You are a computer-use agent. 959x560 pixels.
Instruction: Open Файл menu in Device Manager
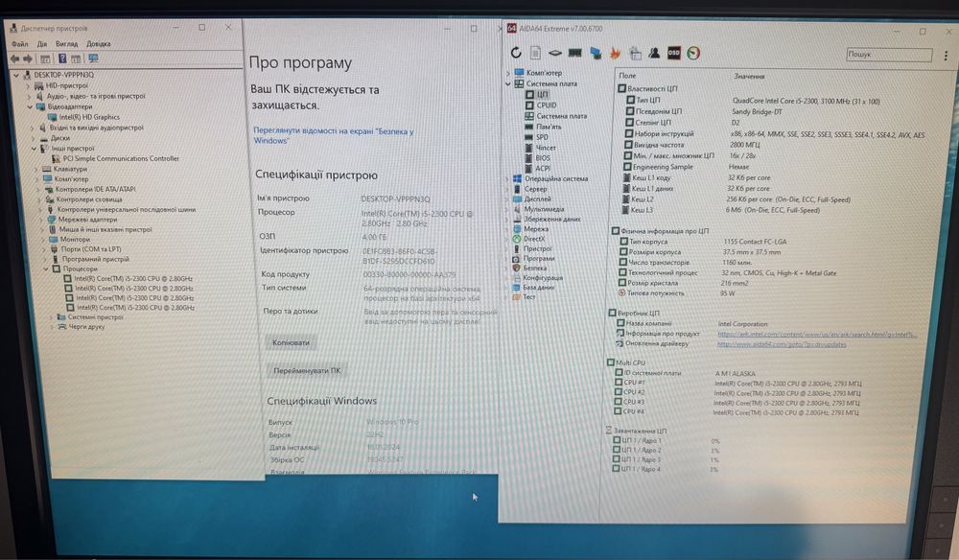tap(19, 44)
